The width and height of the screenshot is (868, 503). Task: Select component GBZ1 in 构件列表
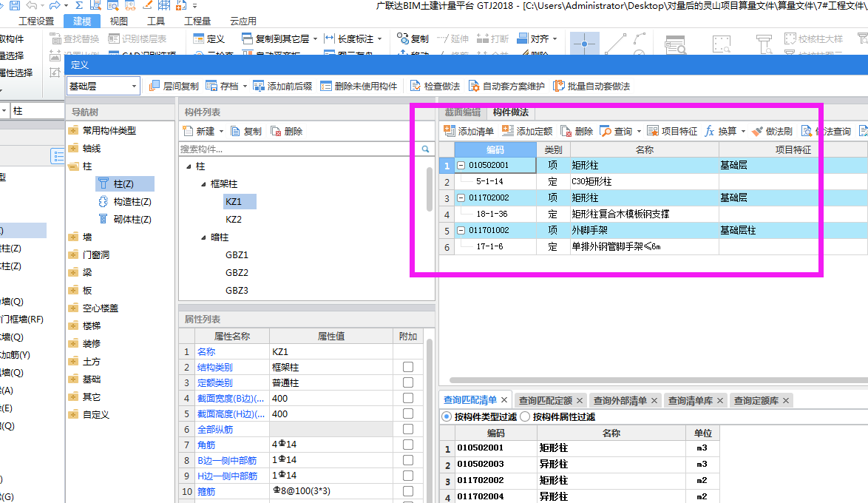click(237, 254)
